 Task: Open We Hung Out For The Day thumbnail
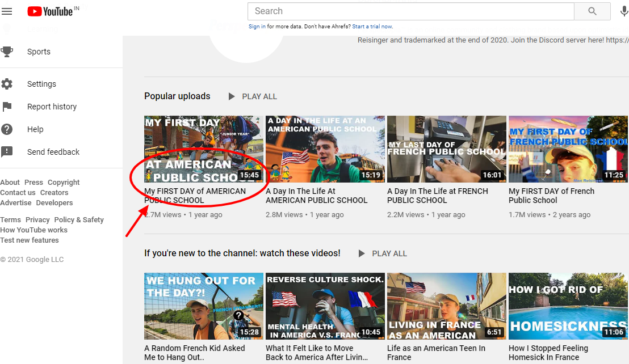pyautogui.click(x=204, y=306)
